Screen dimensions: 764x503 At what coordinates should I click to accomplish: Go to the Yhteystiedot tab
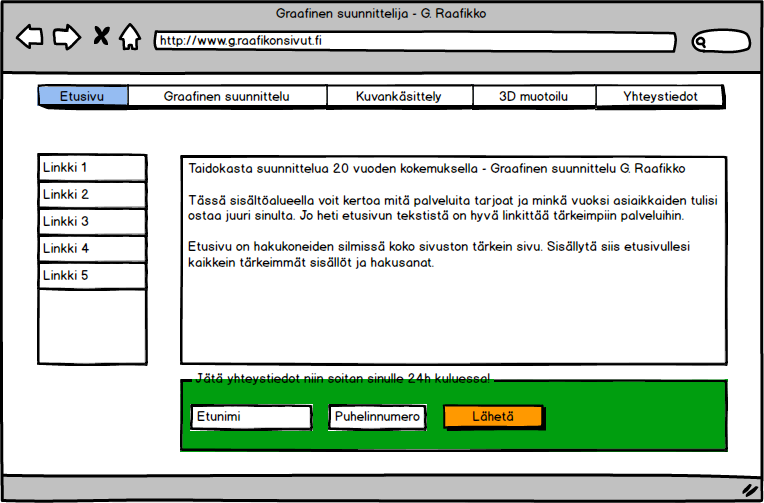pos(660,96)
